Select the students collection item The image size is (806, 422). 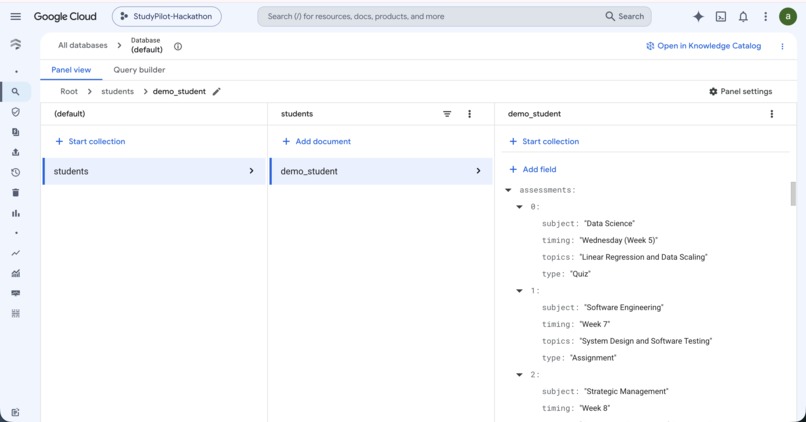[x=154, y=171]
